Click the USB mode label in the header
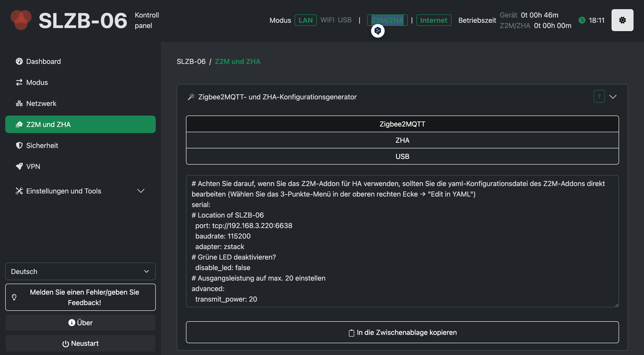Image resolution: width=644 pixels, height=355 pixels. (x=345, y=20)
